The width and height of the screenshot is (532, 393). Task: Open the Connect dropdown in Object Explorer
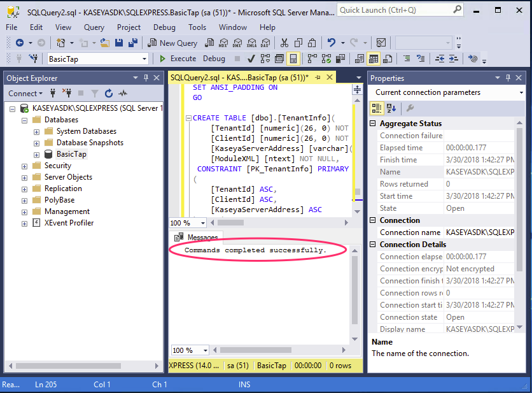click(25, 94)
